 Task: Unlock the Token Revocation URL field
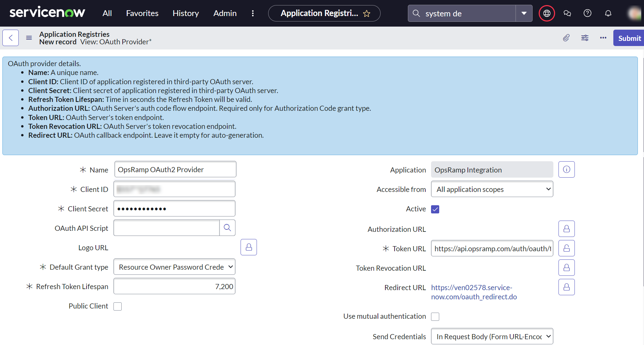point(567,268)
